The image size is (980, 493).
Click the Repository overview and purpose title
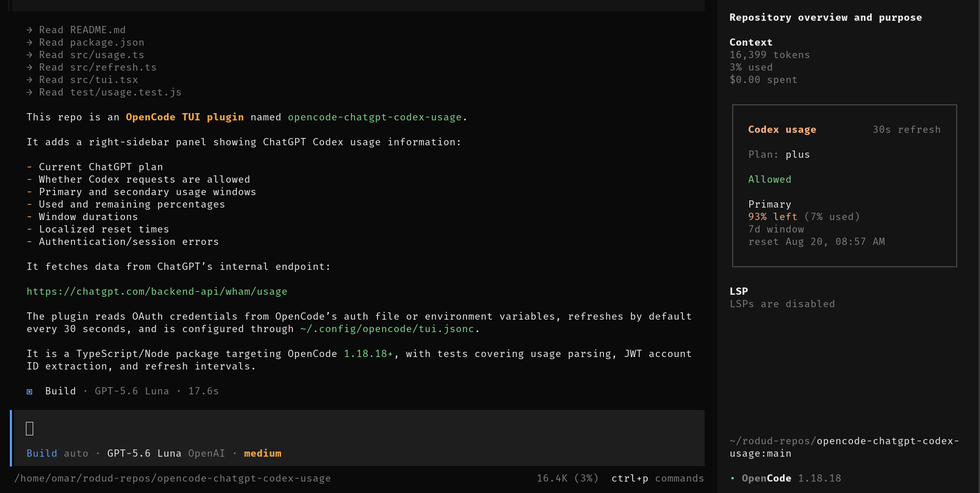pos(825,18)
